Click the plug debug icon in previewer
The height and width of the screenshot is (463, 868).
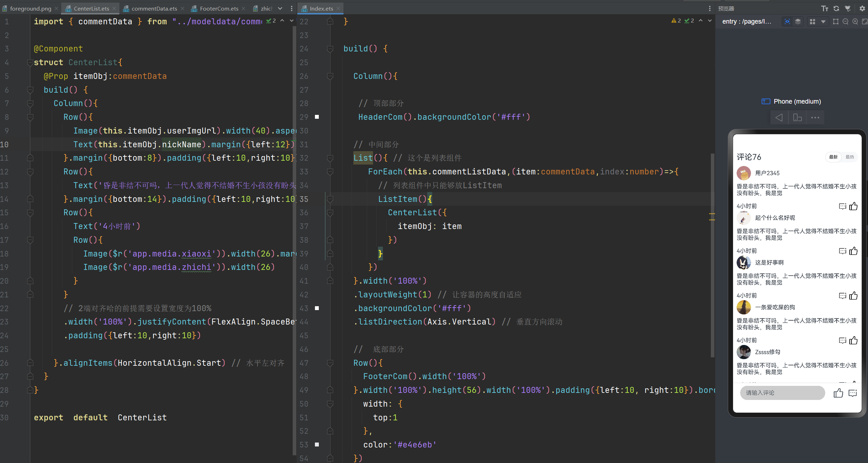pos(848,8)
